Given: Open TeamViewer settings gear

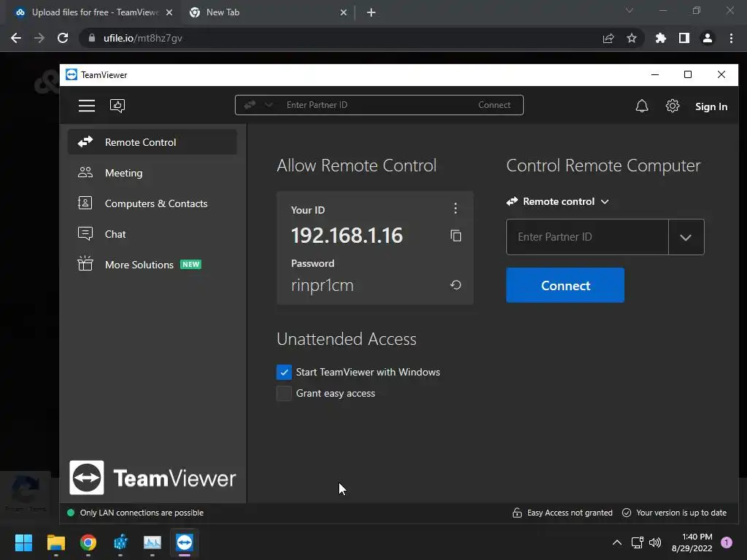Looking at the screenshot, I should coord(672,106).
